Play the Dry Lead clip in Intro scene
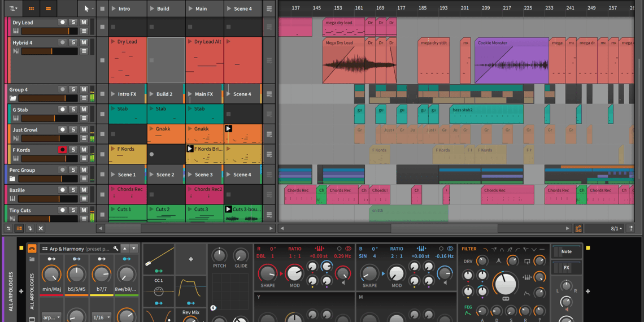The height and width of the screenshot is (322, 644). tap(114, 42)
